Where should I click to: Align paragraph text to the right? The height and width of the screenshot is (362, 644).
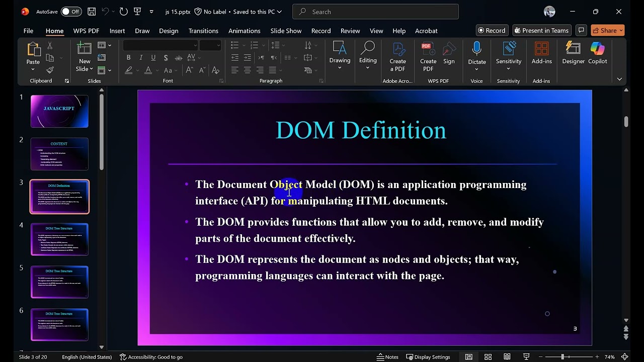pyautogui.click(x=260, y=70)
